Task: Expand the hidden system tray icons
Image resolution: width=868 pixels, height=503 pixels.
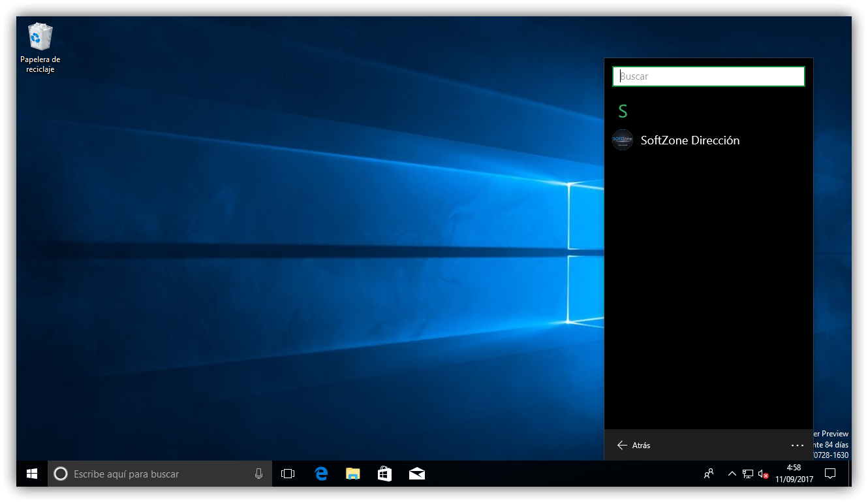Action: click(732, 474)
